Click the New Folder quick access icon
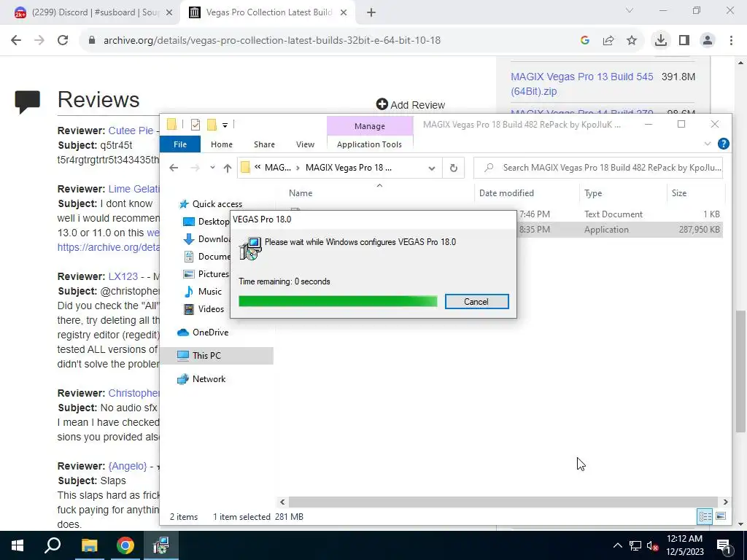 click(212, 125)
